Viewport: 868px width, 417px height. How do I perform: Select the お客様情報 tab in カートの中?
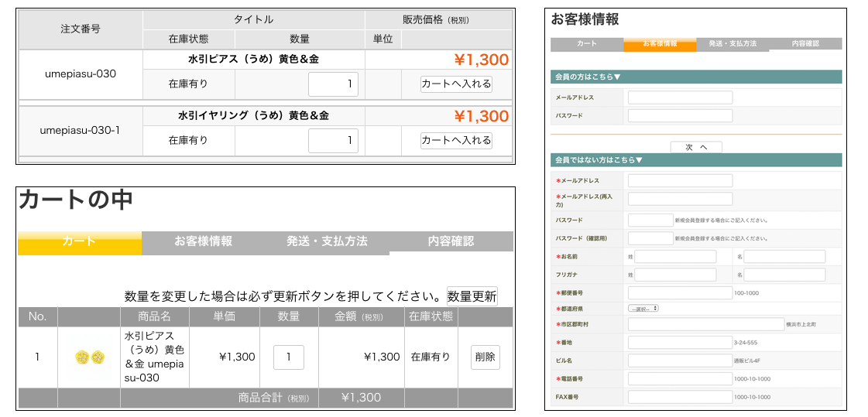tap(203, 241)
